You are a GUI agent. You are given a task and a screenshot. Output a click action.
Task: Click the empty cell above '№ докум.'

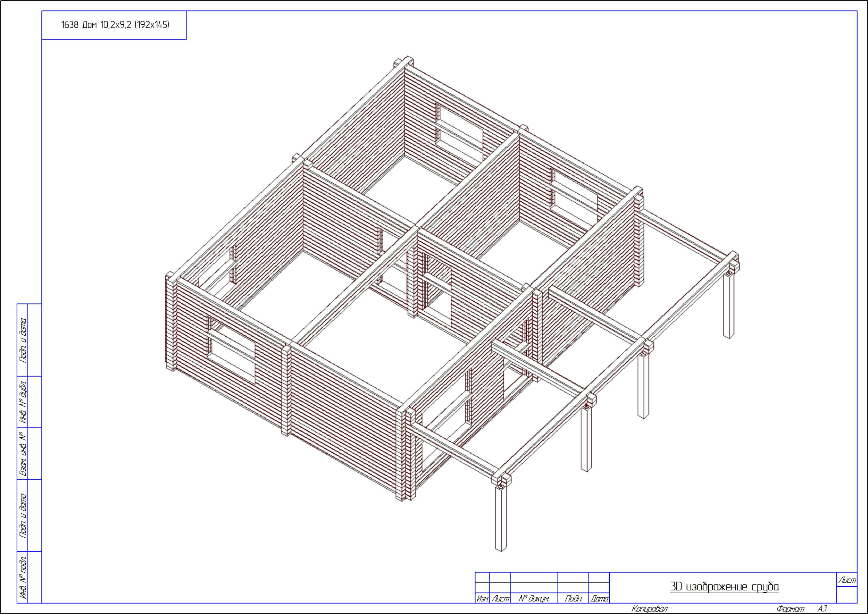(534, 588)
